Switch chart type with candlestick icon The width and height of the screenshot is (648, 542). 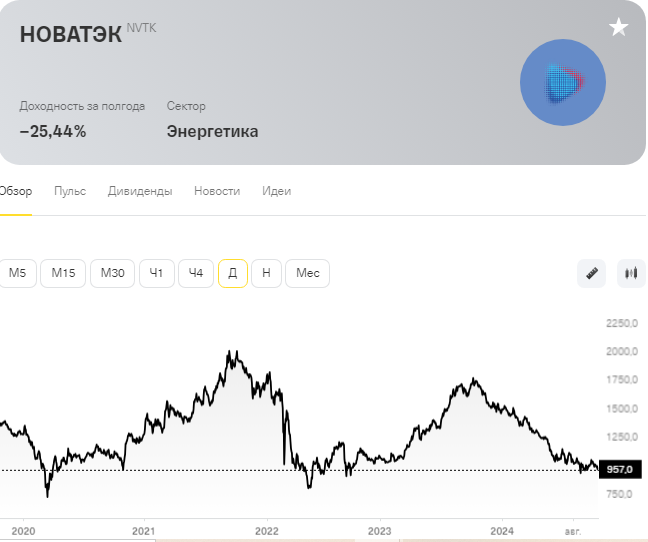(x=631, y=273)
